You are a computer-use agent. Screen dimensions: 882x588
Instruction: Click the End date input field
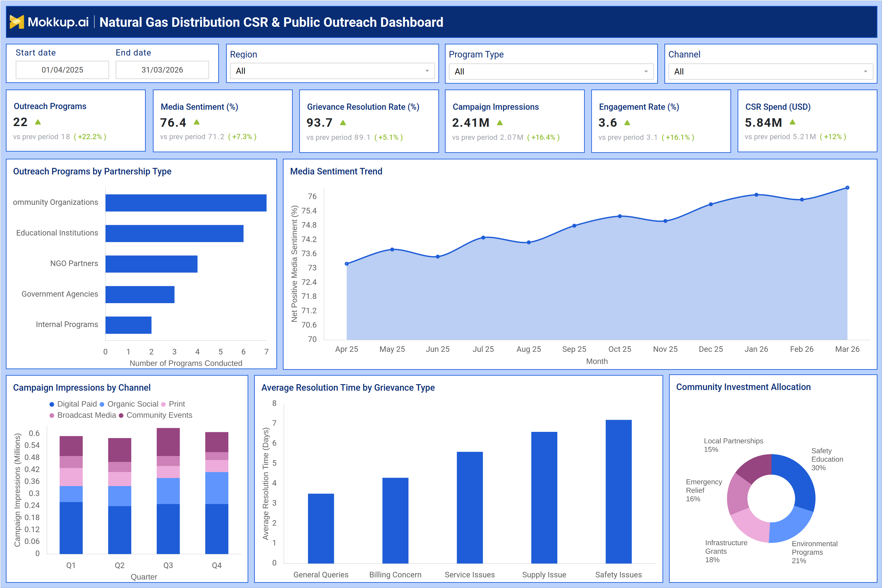(162, 70)
